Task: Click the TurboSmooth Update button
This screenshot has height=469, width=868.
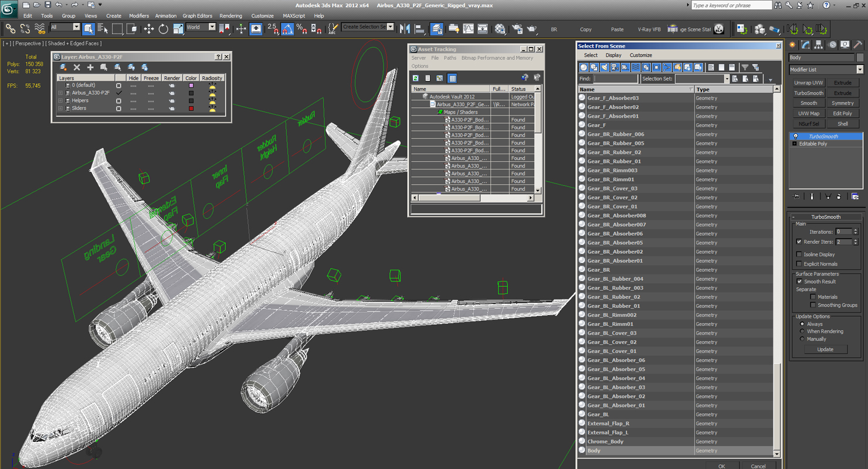Action: pos(825,349)
